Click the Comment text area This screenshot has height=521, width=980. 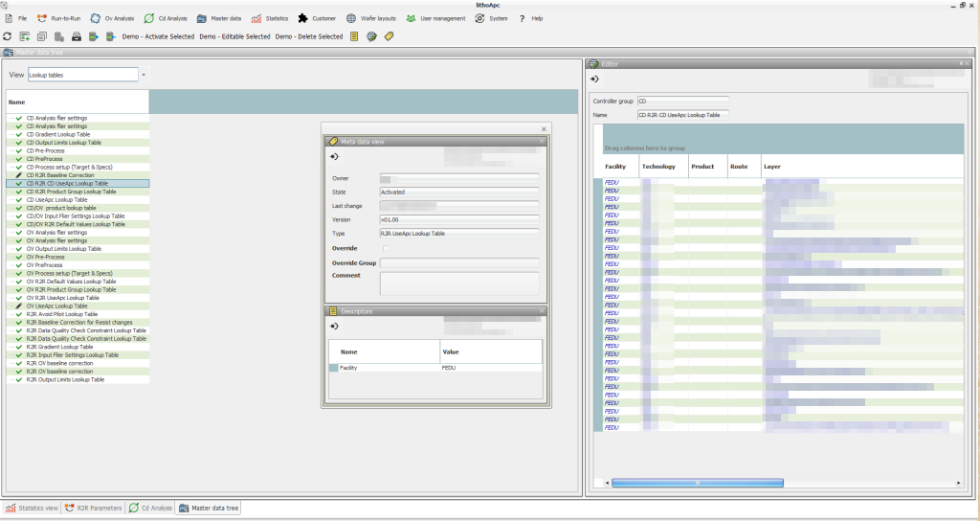pyautogui.click(x=459, y=283)
